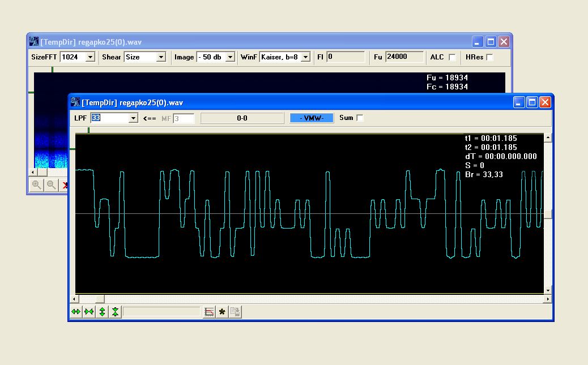Screen dimensions: 588x365
Task: Click the app icon in back window title bar
Action: click(34, 42)
